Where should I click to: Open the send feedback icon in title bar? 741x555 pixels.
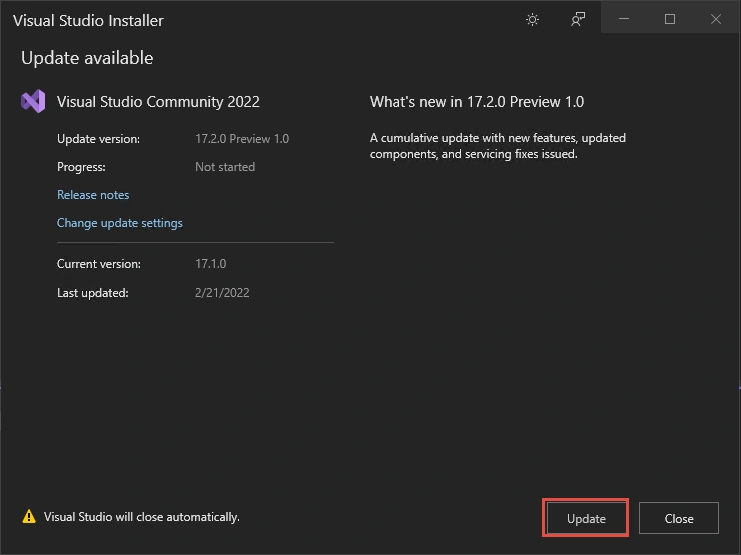[577, 19]
